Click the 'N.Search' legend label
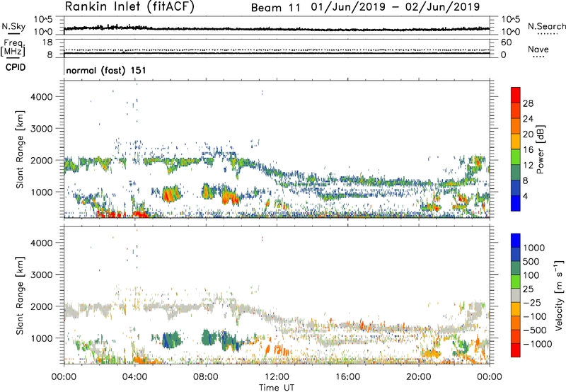 point(547,26)
